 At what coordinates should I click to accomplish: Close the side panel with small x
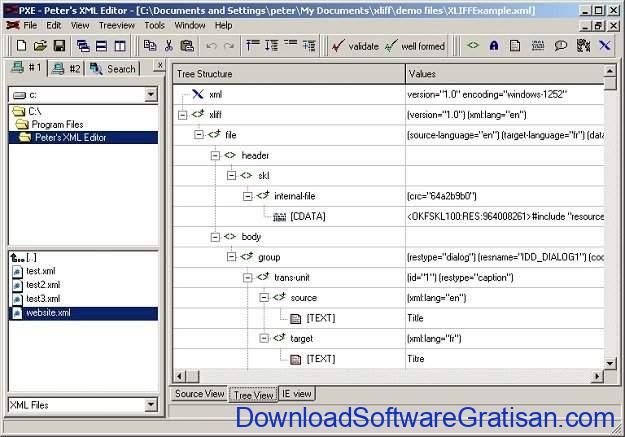pyautogui.click(x=160, y=65)
